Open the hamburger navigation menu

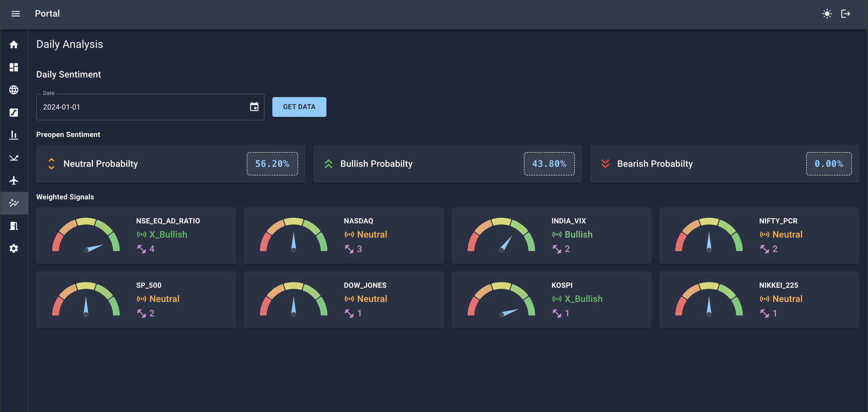[15, 14]
